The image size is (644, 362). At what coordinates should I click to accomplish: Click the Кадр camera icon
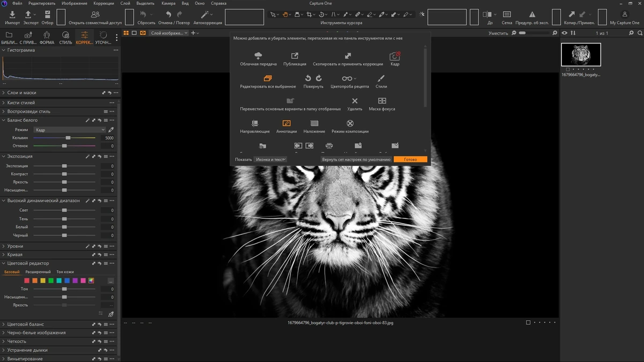coord(395,56)
